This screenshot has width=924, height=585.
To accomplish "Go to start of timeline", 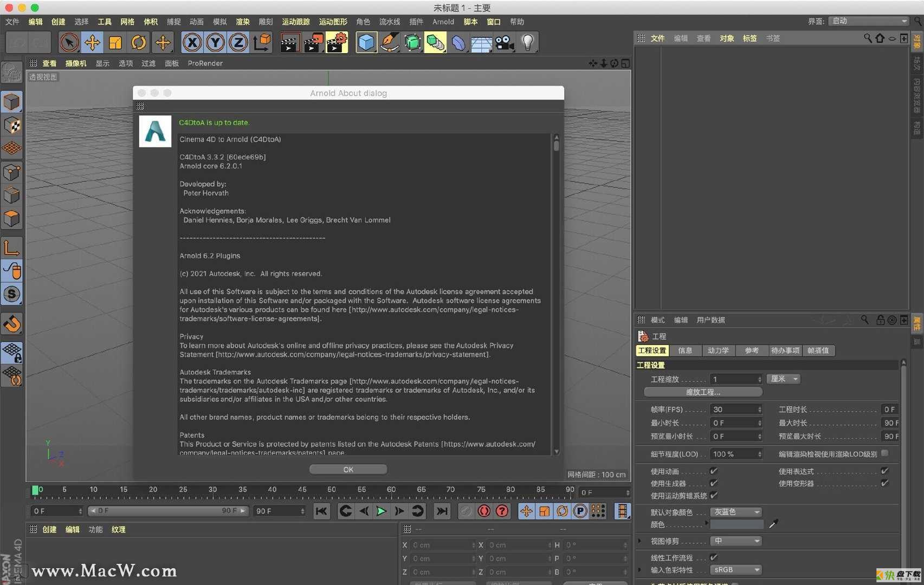I will tap(321, 511).
